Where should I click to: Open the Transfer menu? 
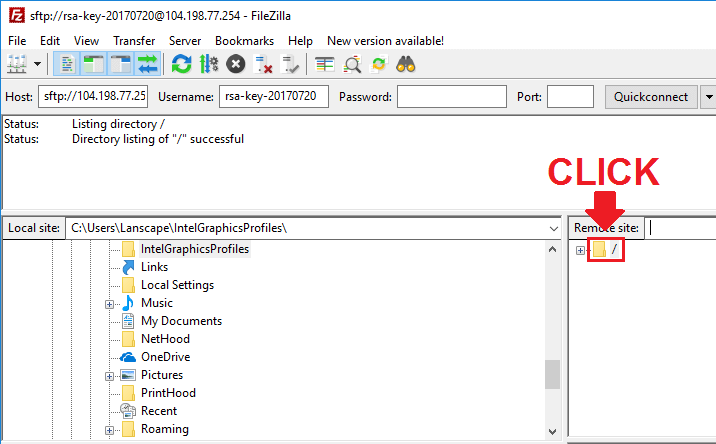(134, 41)
